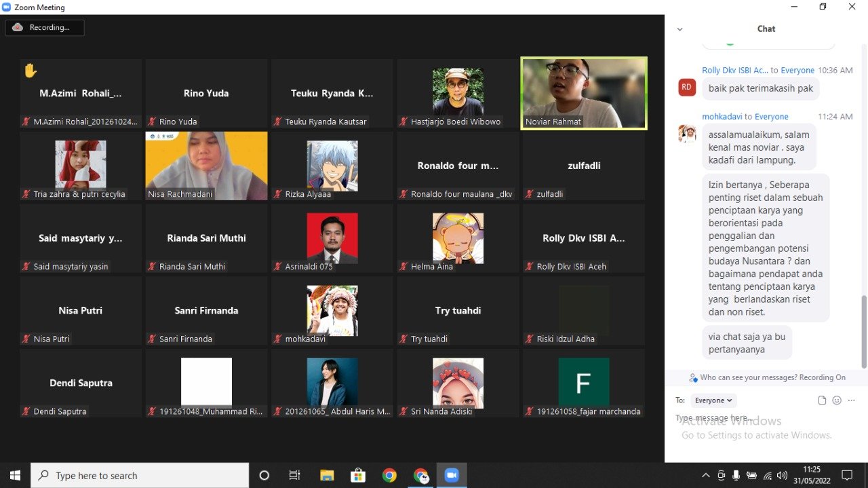Click the 'Everyone' link in mohkadavi's message
Screen dimensions: 868x488
coord(771,117)
